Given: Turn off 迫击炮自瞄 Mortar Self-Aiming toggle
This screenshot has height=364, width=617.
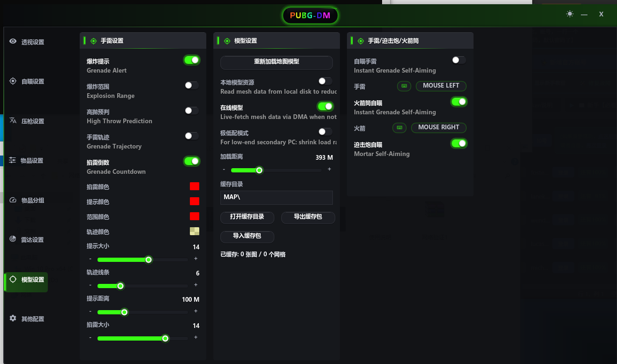Looking at the screenshot, I should pos(459,143).
